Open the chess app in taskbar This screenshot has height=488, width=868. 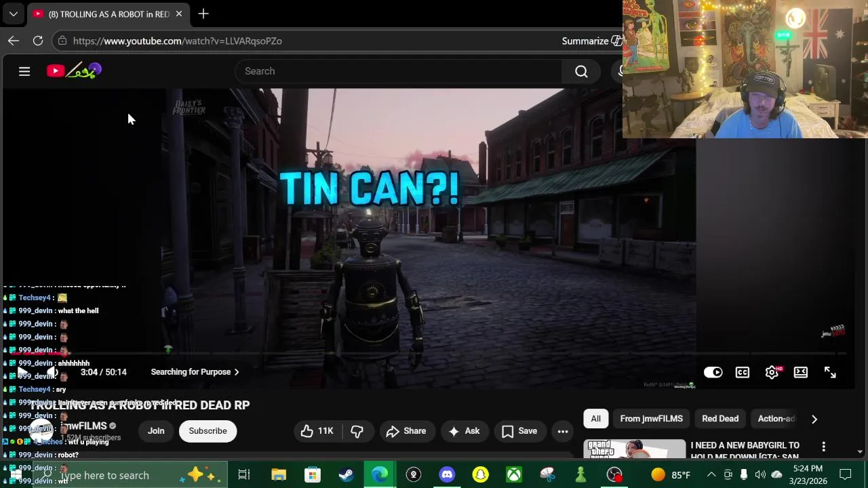click(580, 475)
